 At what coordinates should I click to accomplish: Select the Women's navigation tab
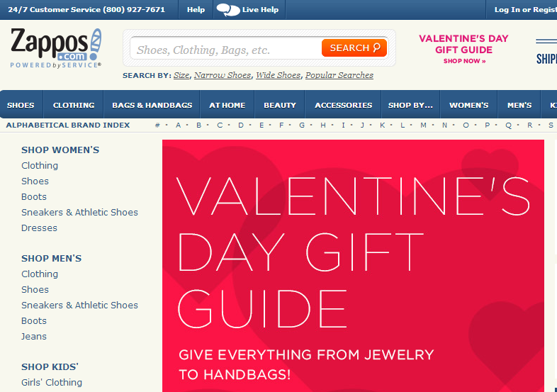(468, 105)
